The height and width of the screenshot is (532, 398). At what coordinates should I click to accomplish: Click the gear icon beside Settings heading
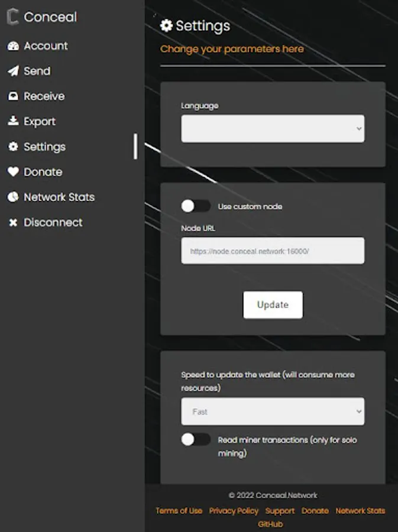[166, 25]
